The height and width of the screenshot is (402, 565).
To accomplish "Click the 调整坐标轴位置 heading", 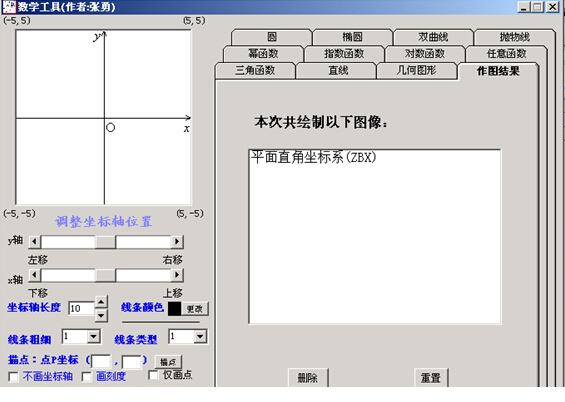I will point(104,222).
